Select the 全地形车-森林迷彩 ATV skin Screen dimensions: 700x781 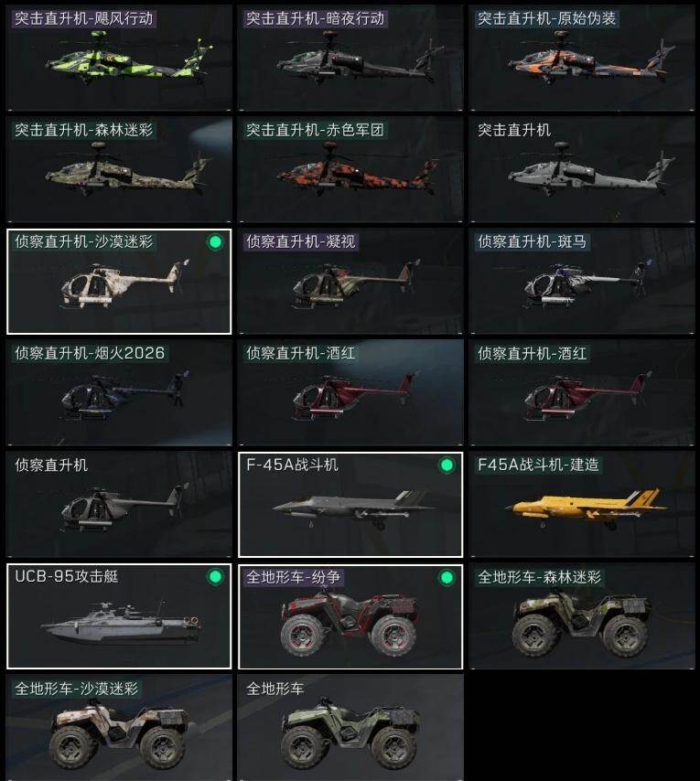[x=582, y=616]
